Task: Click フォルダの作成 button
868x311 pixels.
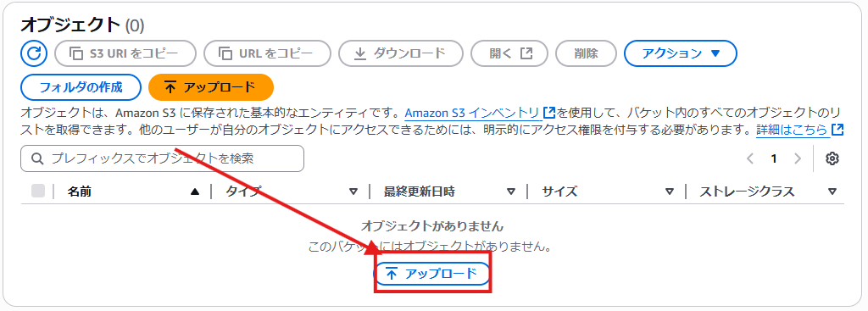Action: pyautogui.click(x=81, y=87)
